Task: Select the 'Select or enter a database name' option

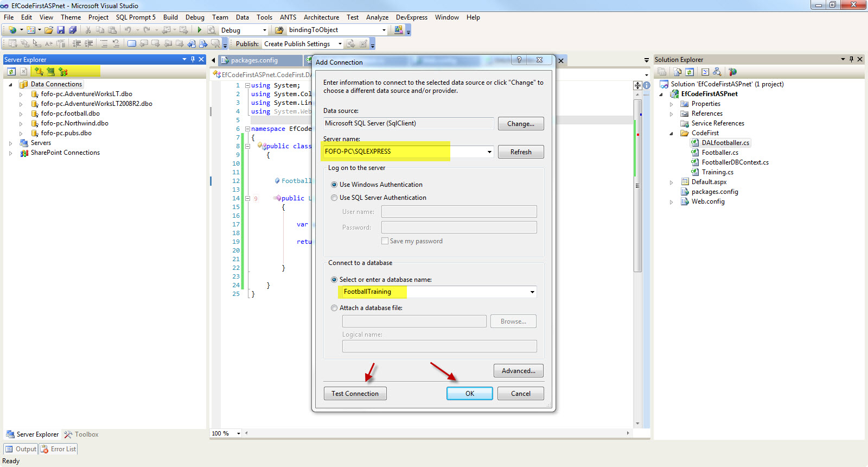Action: coord(334,280)
